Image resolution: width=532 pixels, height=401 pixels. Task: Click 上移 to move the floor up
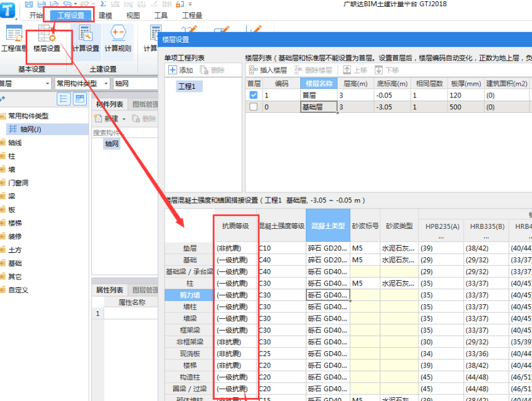(355, 70)
